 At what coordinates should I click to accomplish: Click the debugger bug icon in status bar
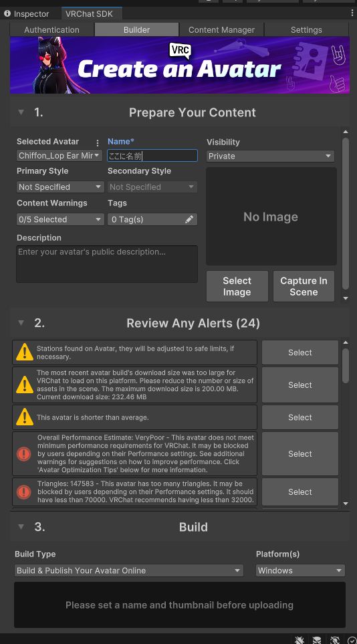tap(300, 639)
